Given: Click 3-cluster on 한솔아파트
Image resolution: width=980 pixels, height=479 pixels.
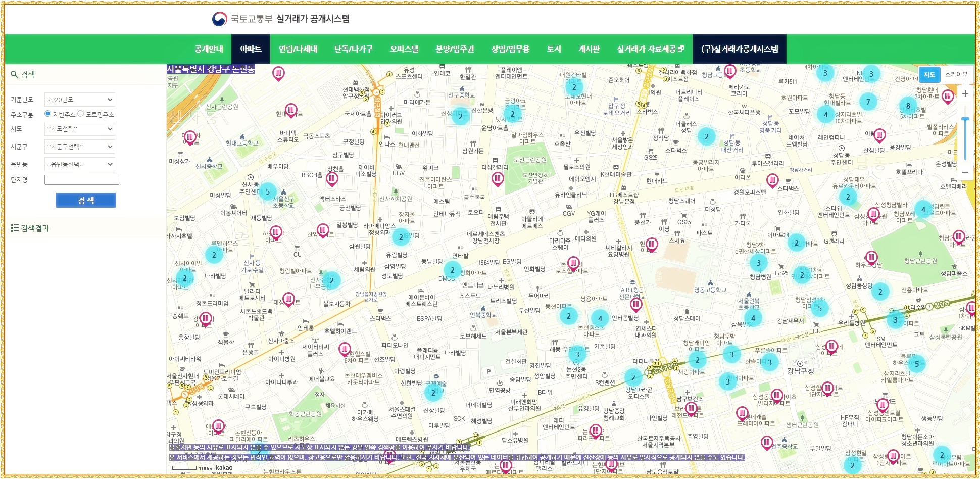Looking at the screenshot, I should [x=769, y=362].
